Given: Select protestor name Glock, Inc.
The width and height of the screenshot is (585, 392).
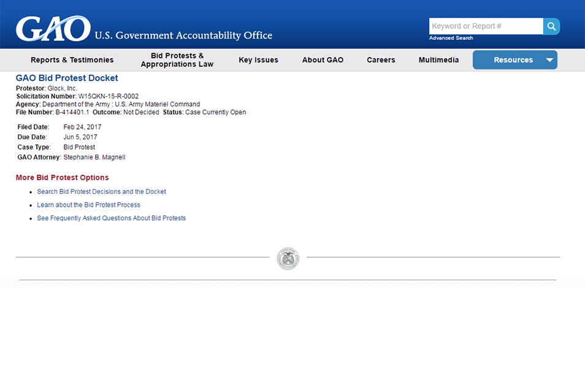Looking at the screenshot, I should (x=63, y=88).
